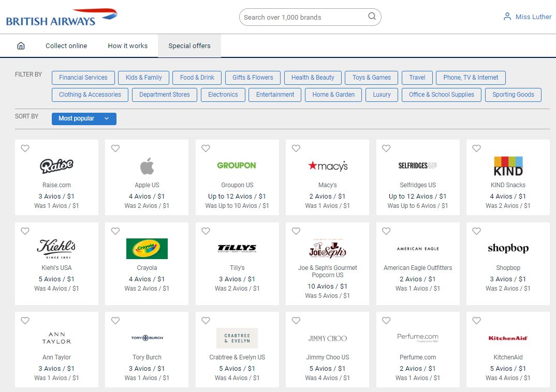556x392 pixels.
Task: Filter by Toys & Games
Action: (371, 78)
